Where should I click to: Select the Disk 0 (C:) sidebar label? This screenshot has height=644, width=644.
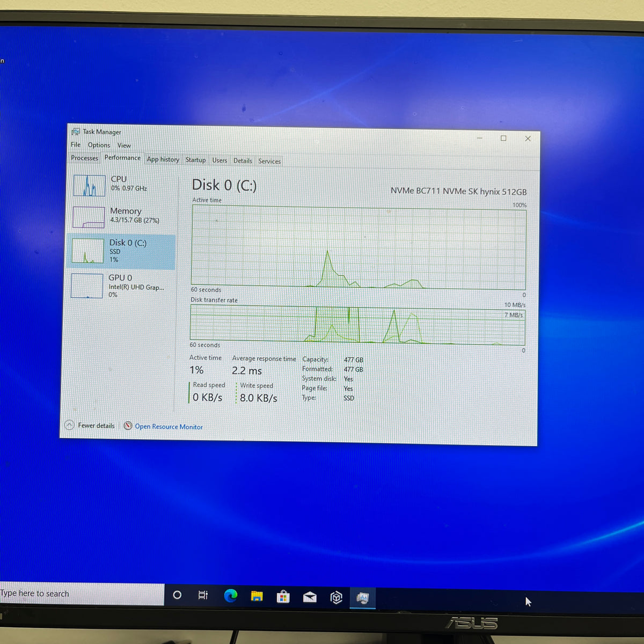point(128,243)
